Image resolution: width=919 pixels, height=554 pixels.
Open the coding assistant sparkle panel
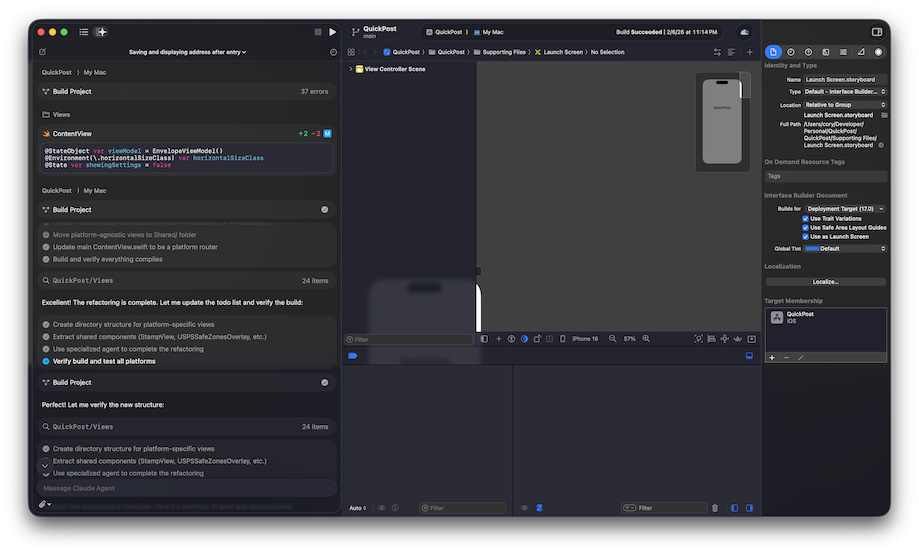101,32
